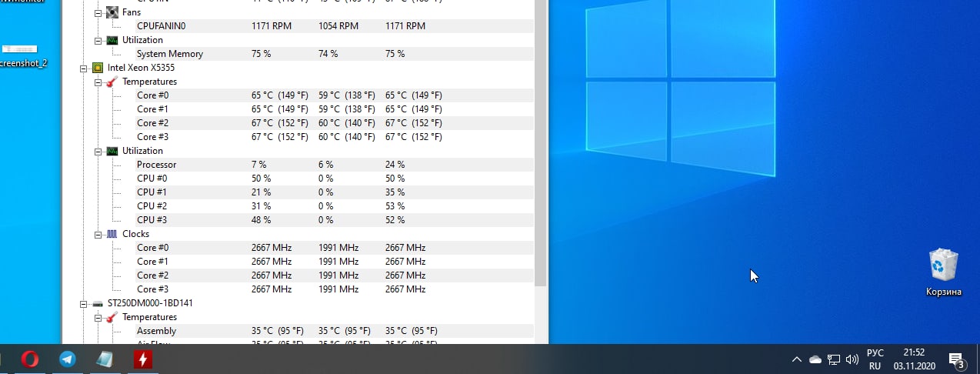This screenshot has width=980, height=374.
Task: Click the thermometer icon of Temperatures under Intel Xeon X5355
Action: point(112,82)
